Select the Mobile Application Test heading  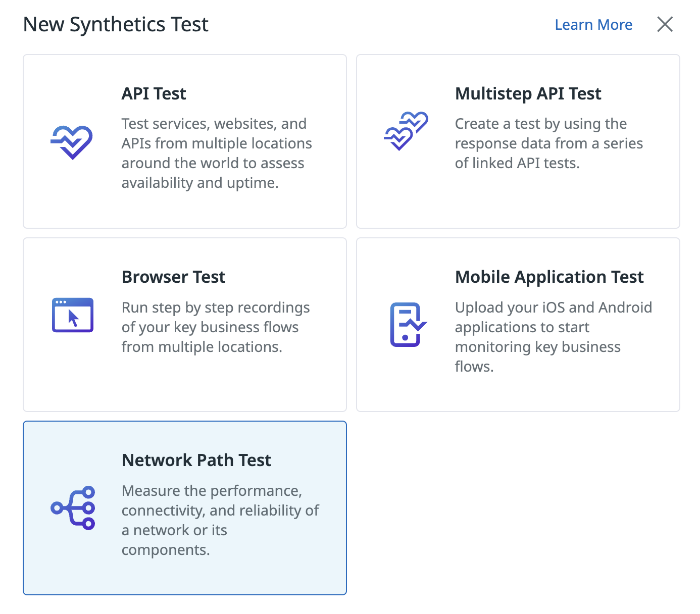[x=549, y=277]
